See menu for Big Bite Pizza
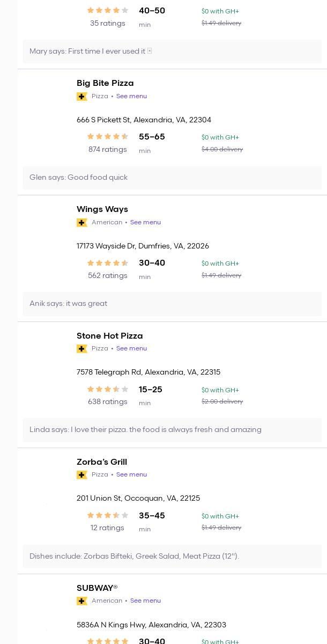 pyautogui.click(x=131, y=97)
